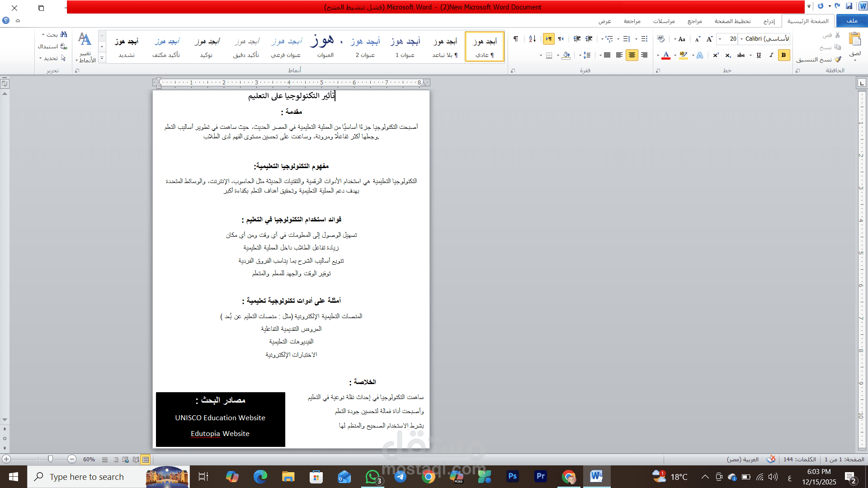Toggle Justify paragraph alignment

click(607, 55)
